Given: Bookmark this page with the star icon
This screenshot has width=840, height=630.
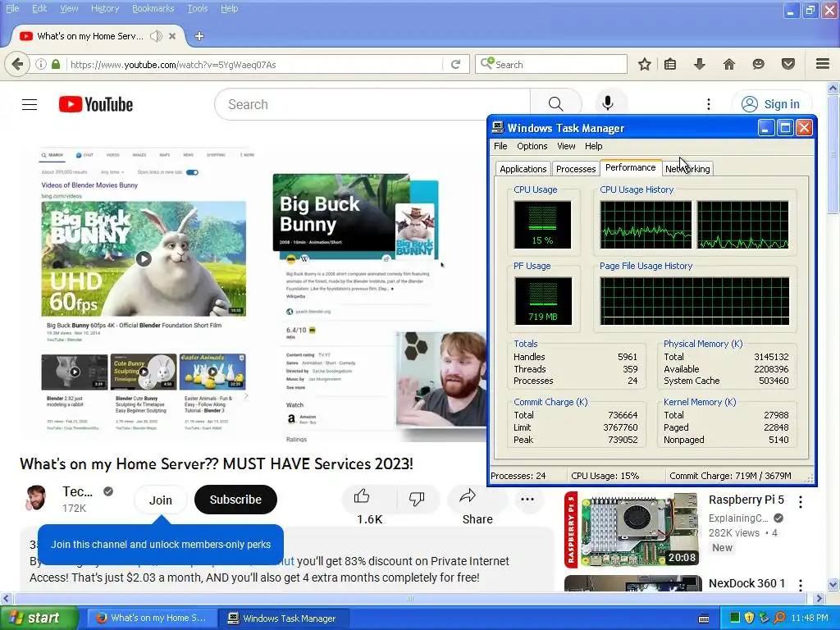Looking at the screenshot, I should [645, 64].
